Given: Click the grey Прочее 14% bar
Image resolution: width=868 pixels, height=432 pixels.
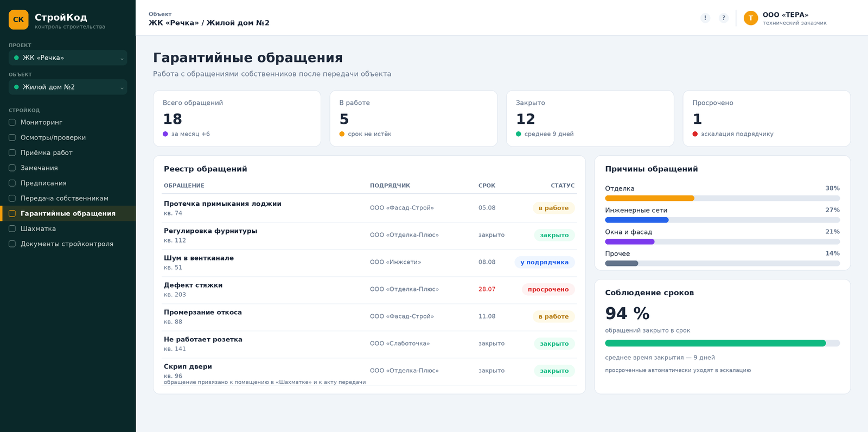Looking at the screenshot, I should coord(622,263).
